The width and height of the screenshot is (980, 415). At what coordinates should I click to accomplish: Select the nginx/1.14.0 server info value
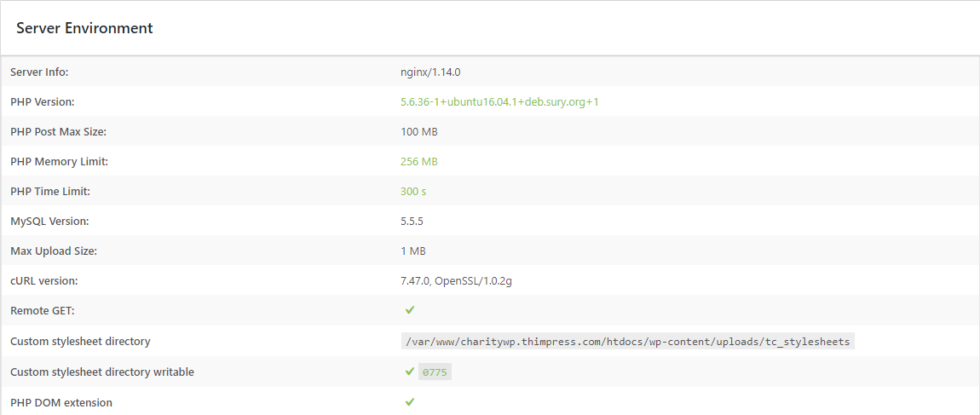(x=430, y=72)
